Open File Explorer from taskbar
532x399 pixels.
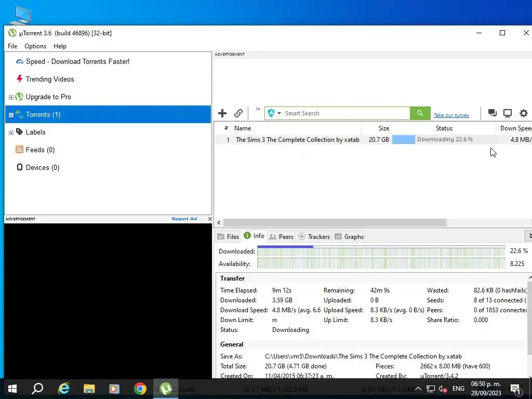tap(89, 389)
